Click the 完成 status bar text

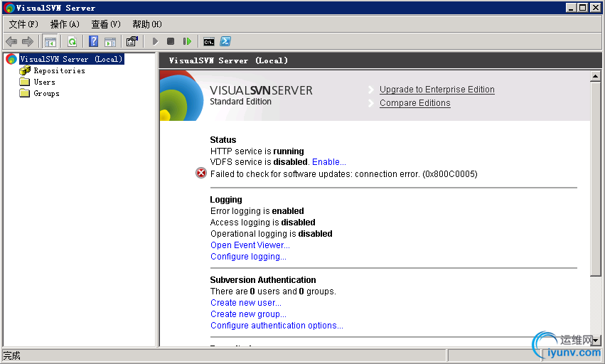point(11,355)
